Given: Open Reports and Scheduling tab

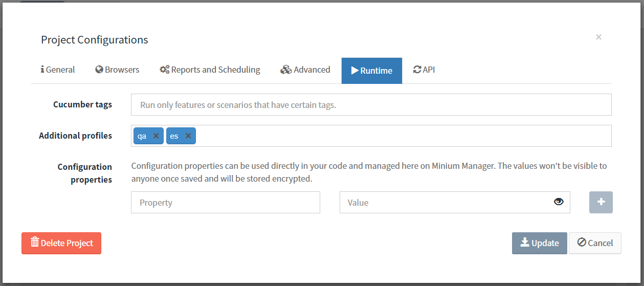Looking at the screenshot, I should (x=210, y=70).
